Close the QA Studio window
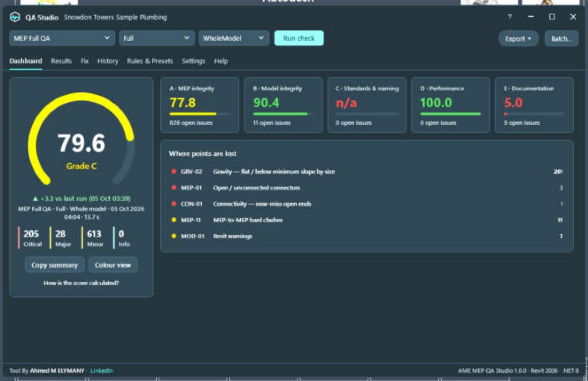This screenshot has width=588, height=381. point(573,17)
